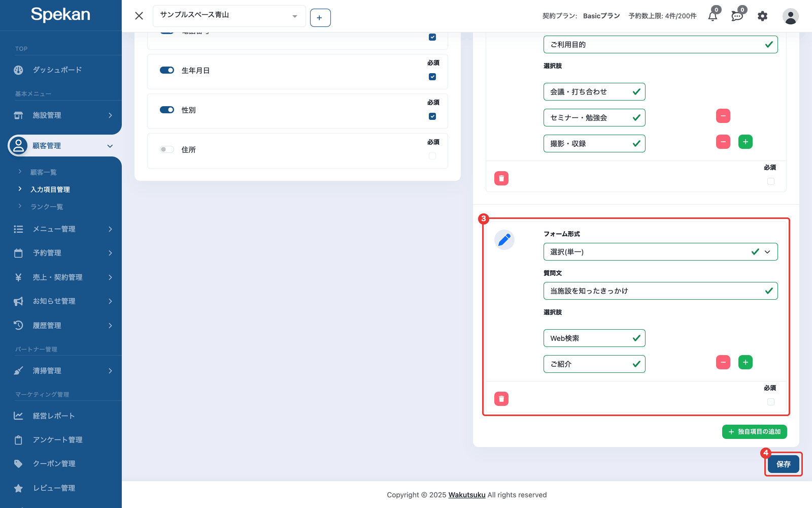The width and height of the screenshot is (812, 508).
Task: Click the Spekan logo
Action: click(60, 14)
